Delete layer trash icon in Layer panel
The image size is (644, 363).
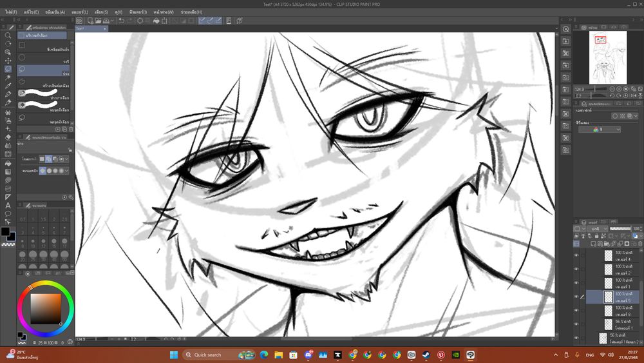coord(640,244)
